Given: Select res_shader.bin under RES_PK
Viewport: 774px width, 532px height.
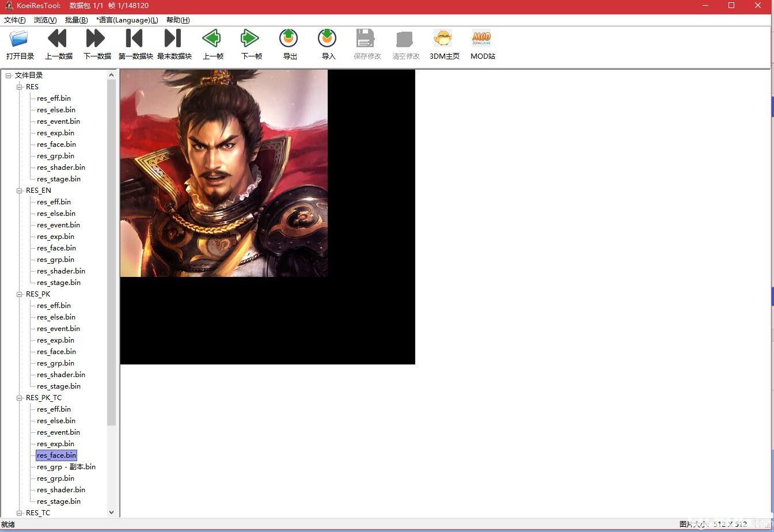Looking at the screenshot, I should 61,375.
